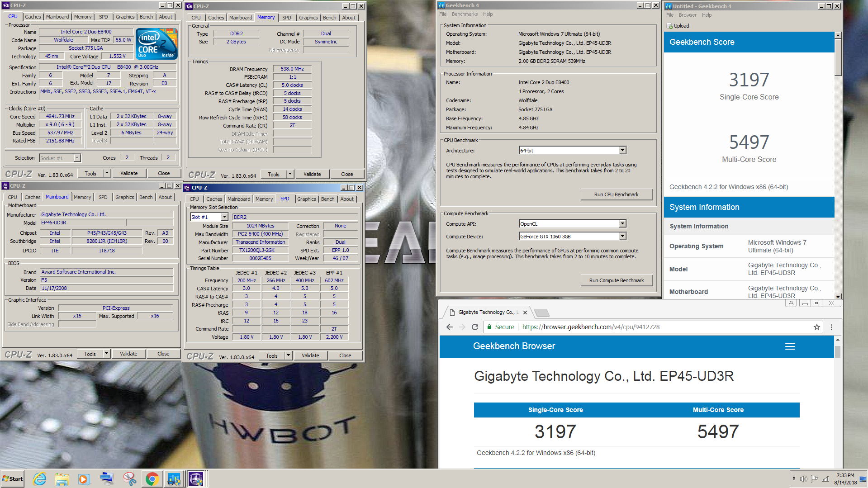Bookmark this page with the star icon
This screenshot has width=868, height=488.
pyautogui.click(x=817, y=327)
